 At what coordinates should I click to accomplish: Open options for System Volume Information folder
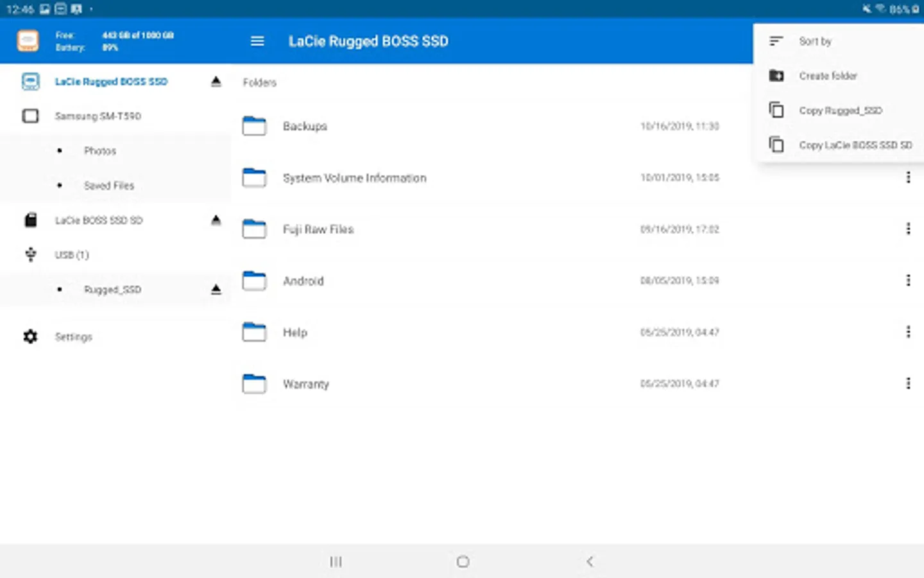point(908,177)
